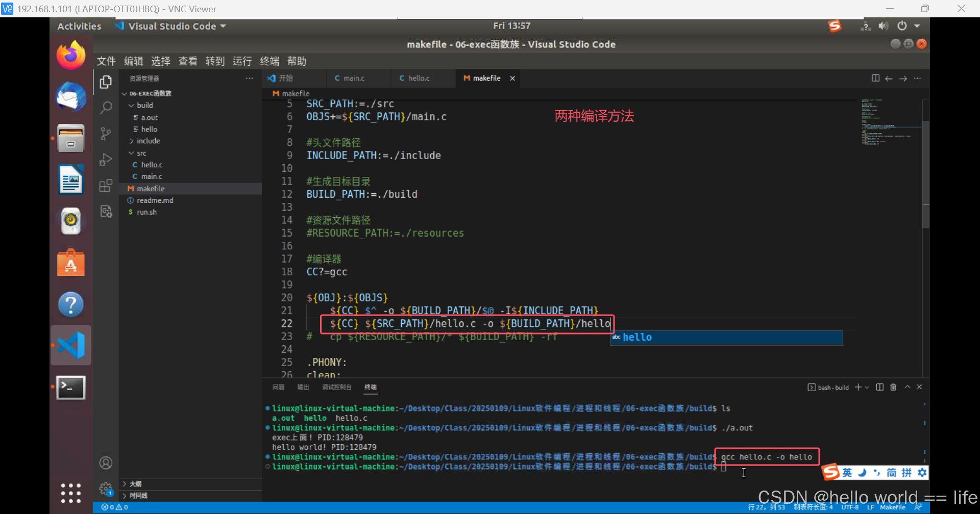Maximize the terminal panel with the chevron

click(908, 387)
